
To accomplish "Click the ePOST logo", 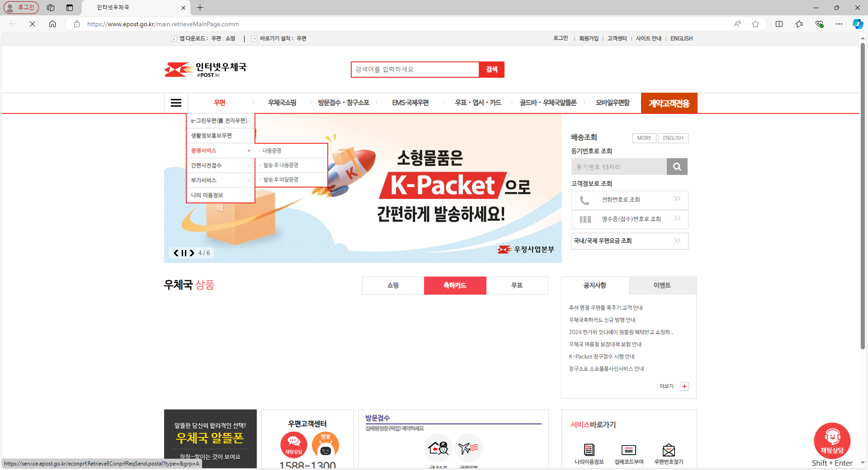I will 205,70.
